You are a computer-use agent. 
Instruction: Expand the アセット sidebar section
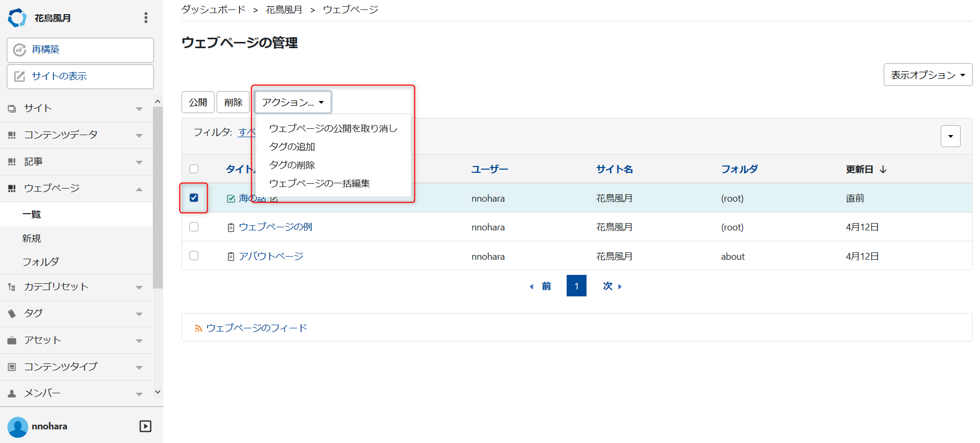point(139,341)
